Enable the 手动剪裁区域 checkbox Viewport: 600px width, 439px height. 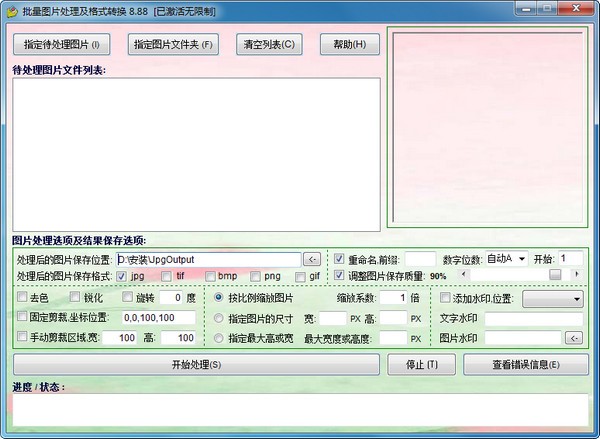pyautogui.click(x=22, y=336)
